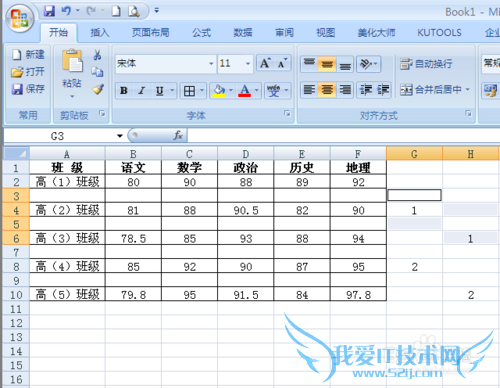Screen dimensions: 500x388
Task: Cut selection with scissors icon
Action: [97, 54]
